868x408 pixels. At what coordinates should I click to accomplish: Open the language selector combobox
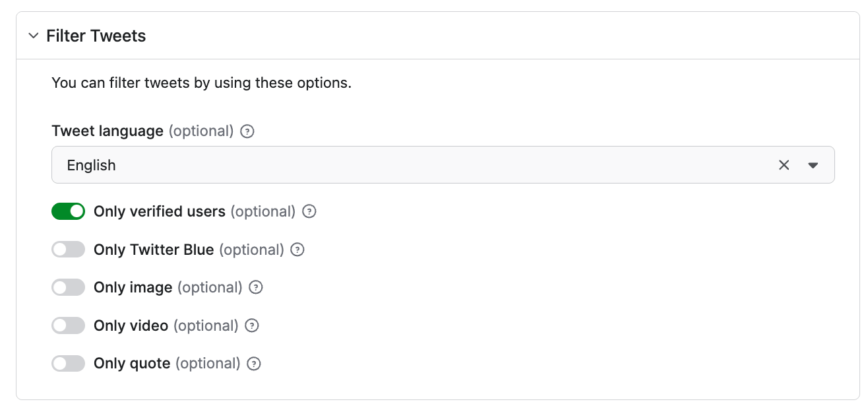tap(396, 164)
